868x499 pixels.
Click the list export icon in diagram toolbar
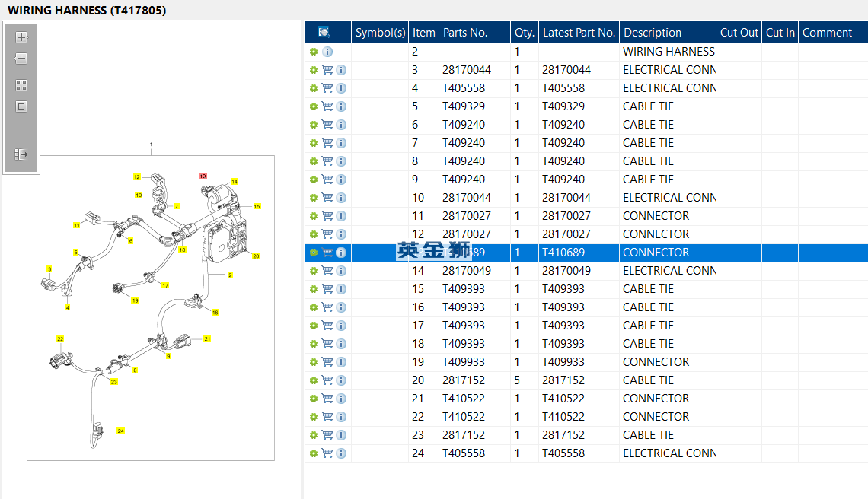pyautogui.click(x=21, y=154)
